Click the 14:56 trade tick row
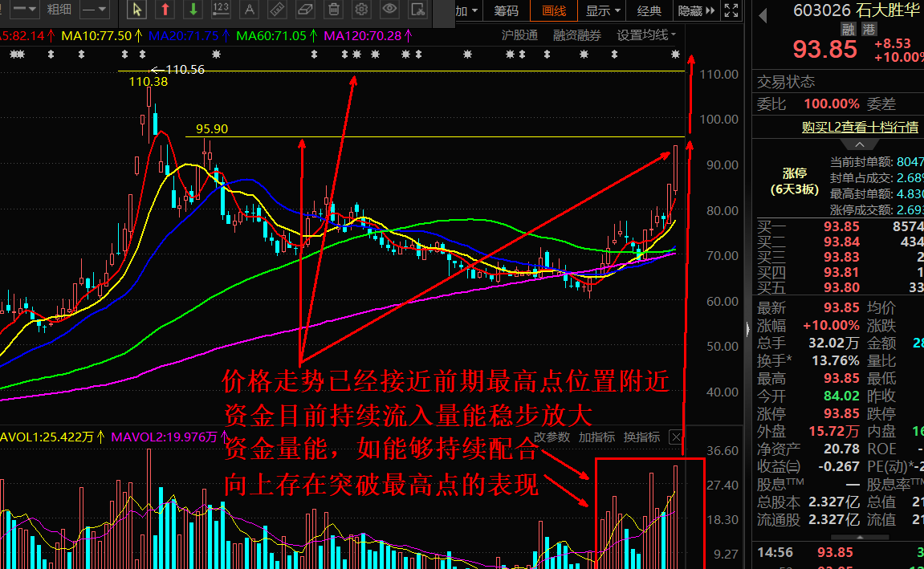 click(841, 552)
